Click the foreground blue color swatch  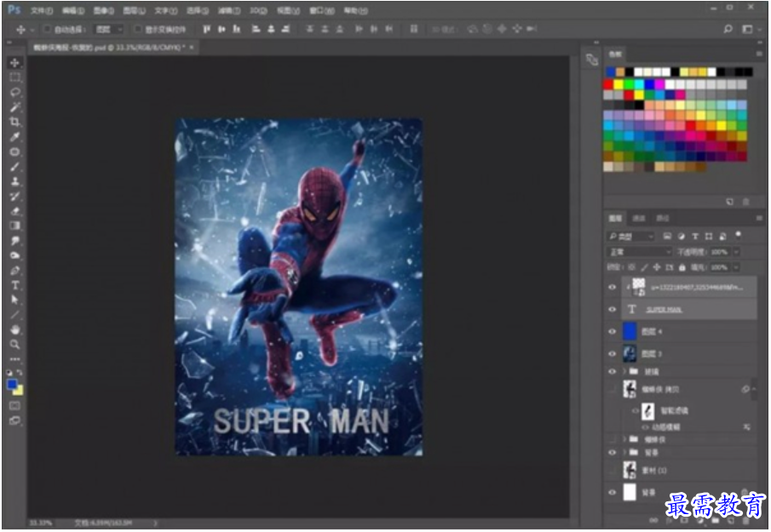point(12,384)
